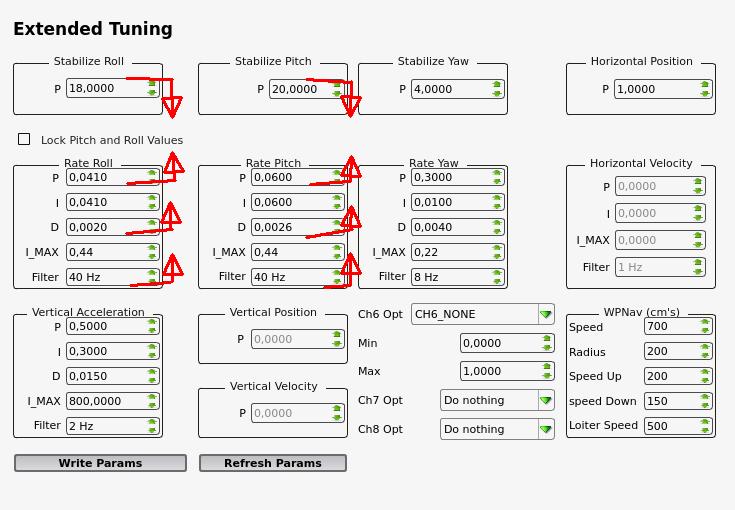
Task: Click the Refresh Params button
Action: 272,463
